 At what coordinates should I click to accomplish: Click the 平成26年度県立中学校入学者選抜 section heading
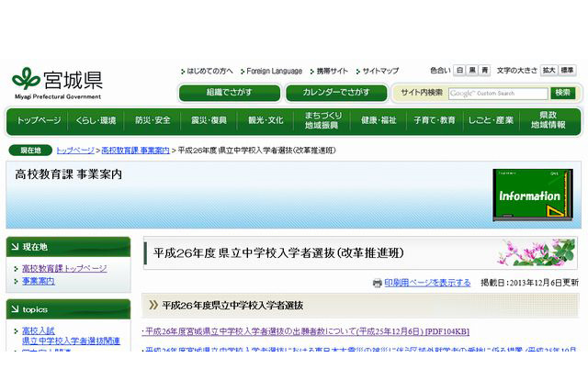click(x=232, y=306)
